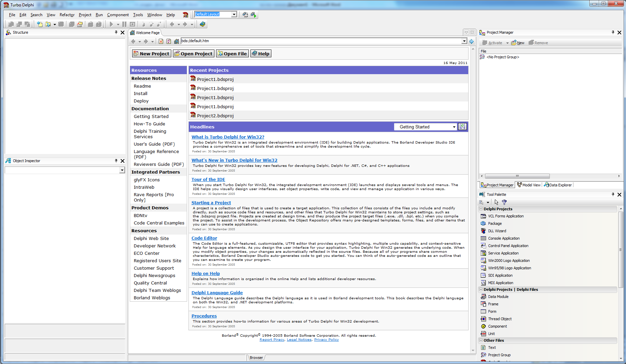
Task: Pin the Structure panel
Action: [x=116, y=32]
